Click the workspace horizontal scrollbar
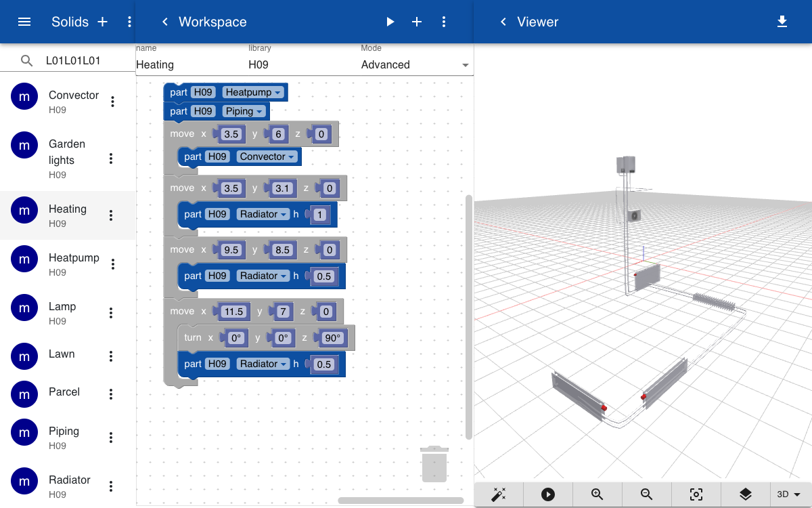 point(401,501)
